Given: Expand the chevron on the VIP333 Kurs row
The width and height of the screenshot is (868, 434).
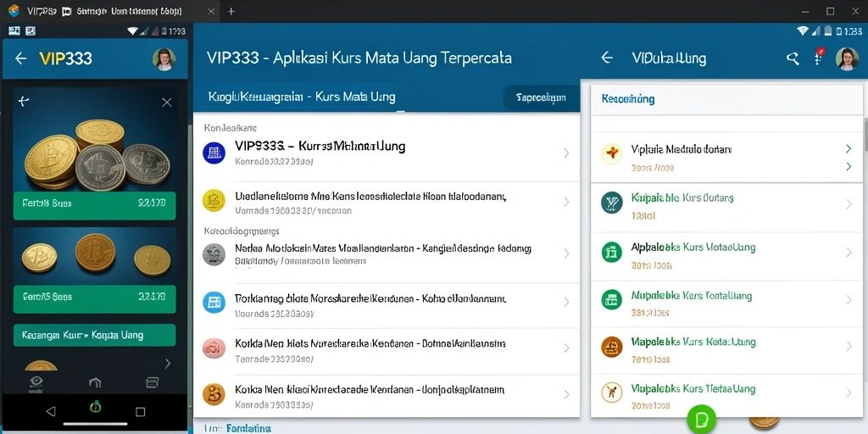Looking at the screenshot, I should coord(566,153).
